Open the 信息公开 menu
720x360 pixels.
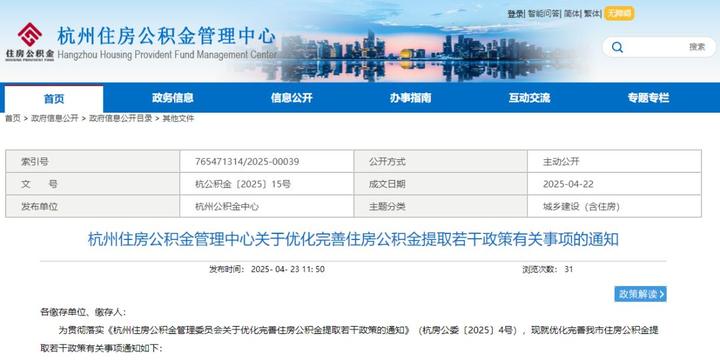(x=292, y=98)
